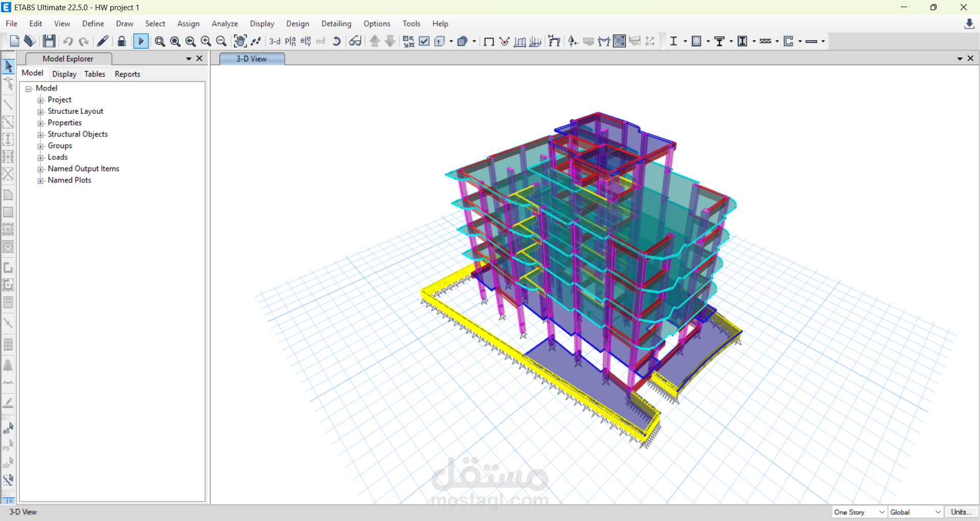Click the pencil Refresh Window icon

[x=103, y=41]
